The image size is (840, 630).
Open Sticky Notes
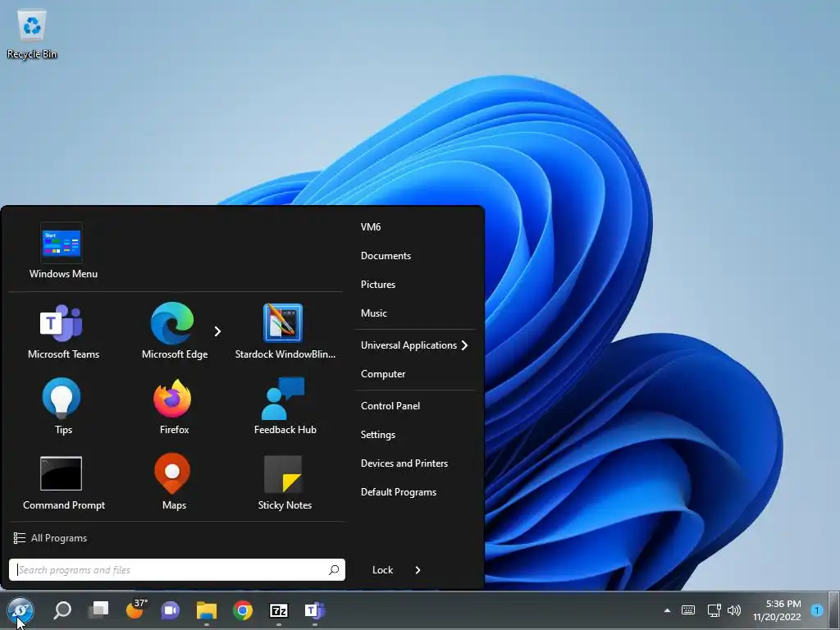click(x=285, y=482)
